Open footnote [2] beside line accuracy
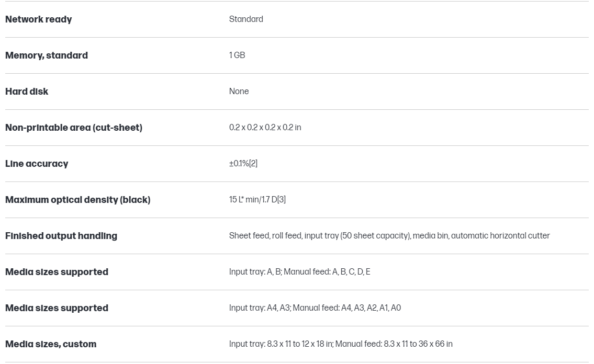This screenshot has height=364, width=594. point(253,164)
